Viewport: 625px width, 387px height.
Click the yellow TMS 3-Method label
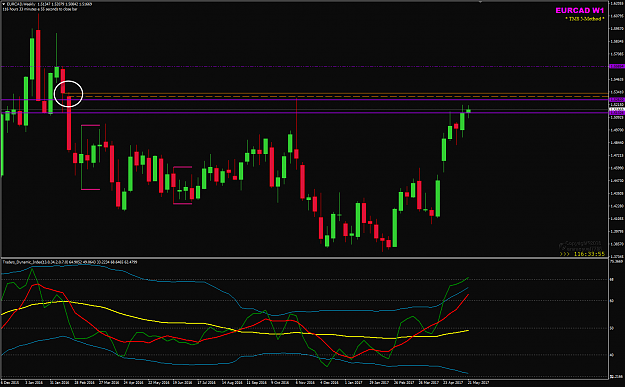[585, 19]
